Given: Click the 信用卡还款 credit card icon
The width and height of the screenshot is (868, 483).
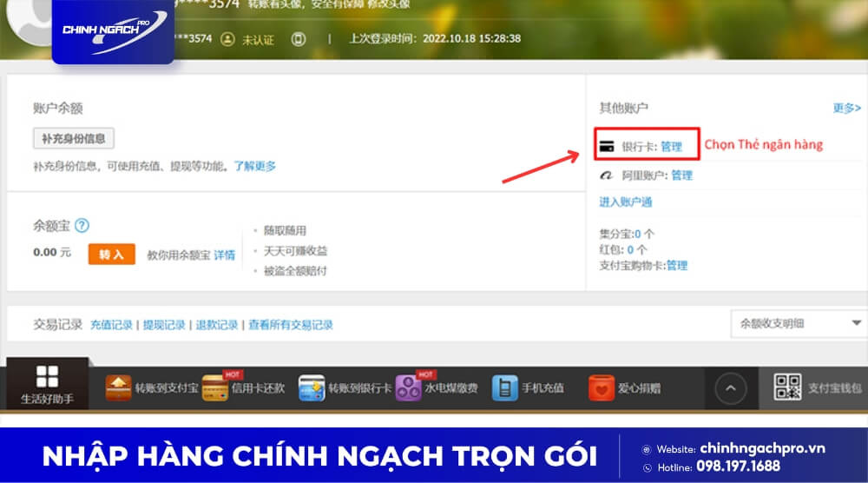Looking at the screenshot, I should pyautogui.click(x=214, y=387).
